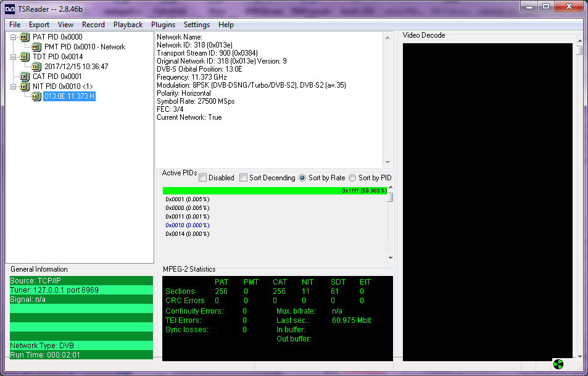Viewport: 588px width, 376px height.
Task: Click the 0x0010 blue PID entry
Action: pyautogui.click(x=187, y=225)
